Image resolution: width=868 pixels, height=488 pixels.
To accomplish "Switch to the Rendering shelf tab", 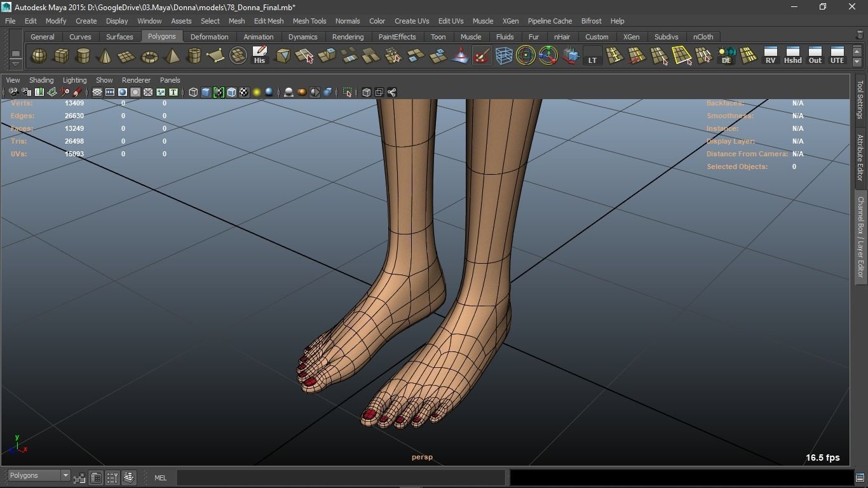I will click(x=348, y=37).
